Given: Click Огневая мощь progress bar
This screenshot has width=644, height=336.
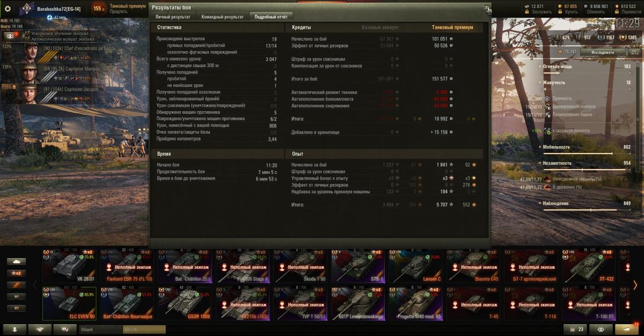Looking at the screenshot, I should pyautogui.click(x=587, y=72).
